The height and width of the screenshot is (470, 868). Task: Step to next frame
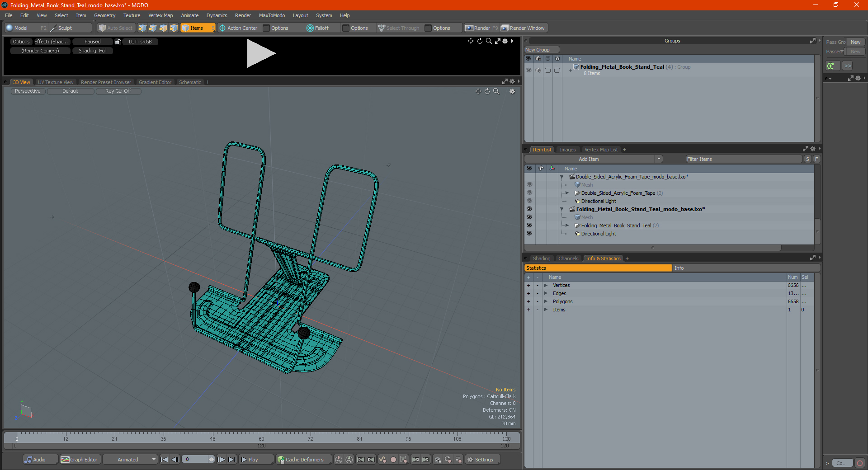221,460
